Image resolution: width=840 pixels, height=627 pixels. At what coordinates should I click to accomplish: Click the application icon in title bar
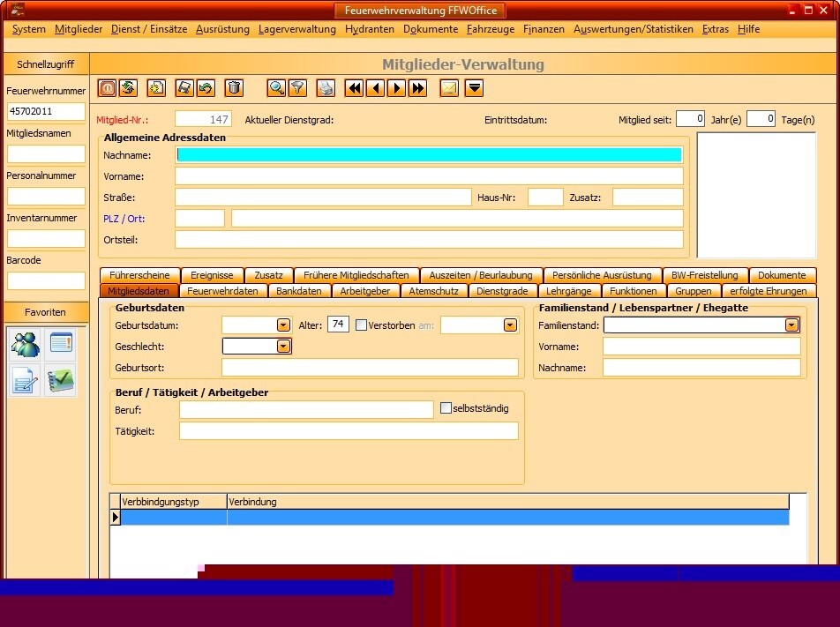coord(17,9)
